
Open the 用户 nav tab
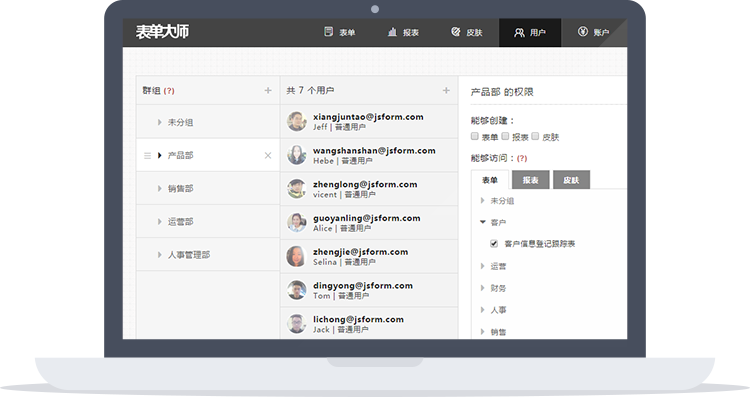click(530, 33)
